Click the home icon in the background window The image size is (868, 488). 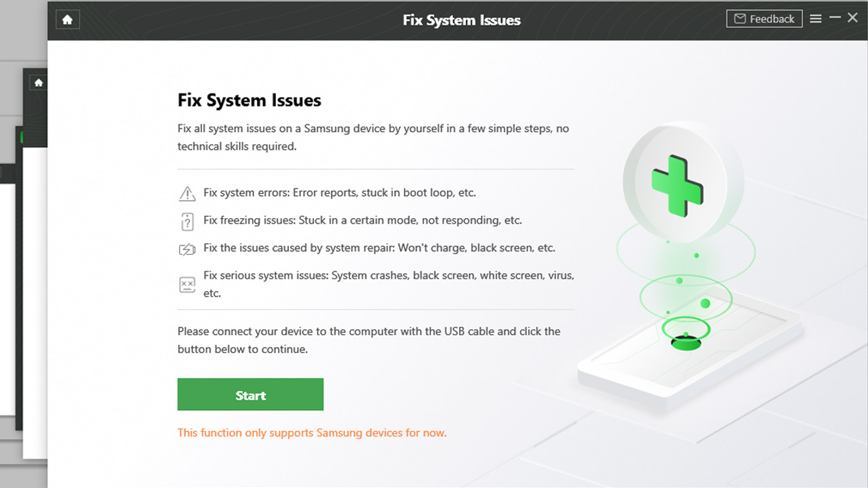[39, 83]
